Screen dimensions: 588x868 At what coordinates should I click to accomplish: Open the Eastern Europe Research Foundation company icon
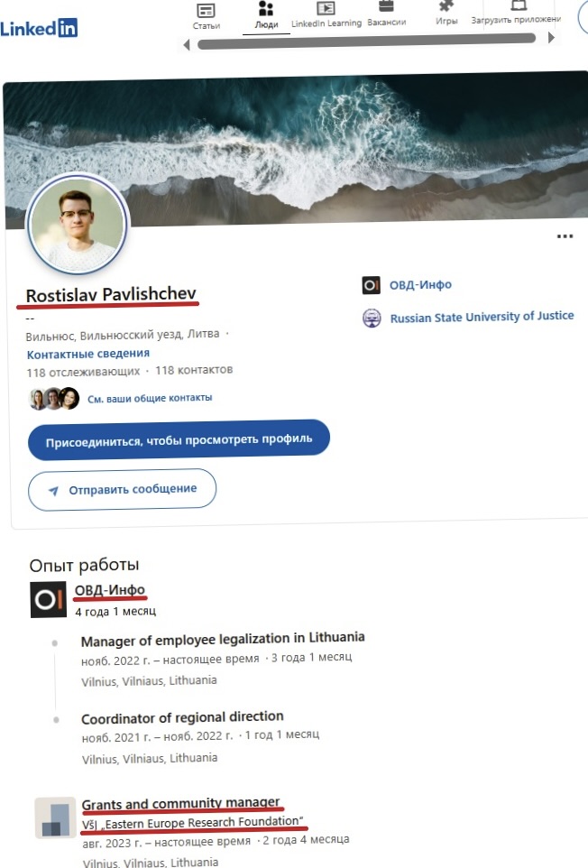55,818
